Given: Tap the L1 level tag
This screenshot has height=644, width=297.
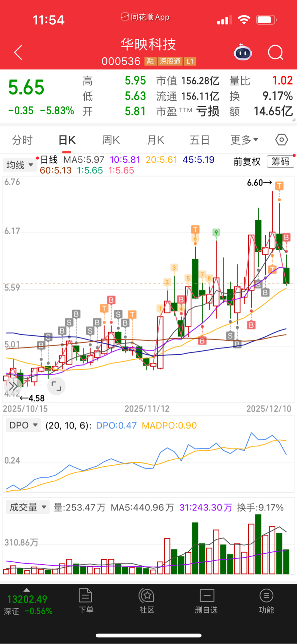Looking at the screenshot, I should pos(190,62).
